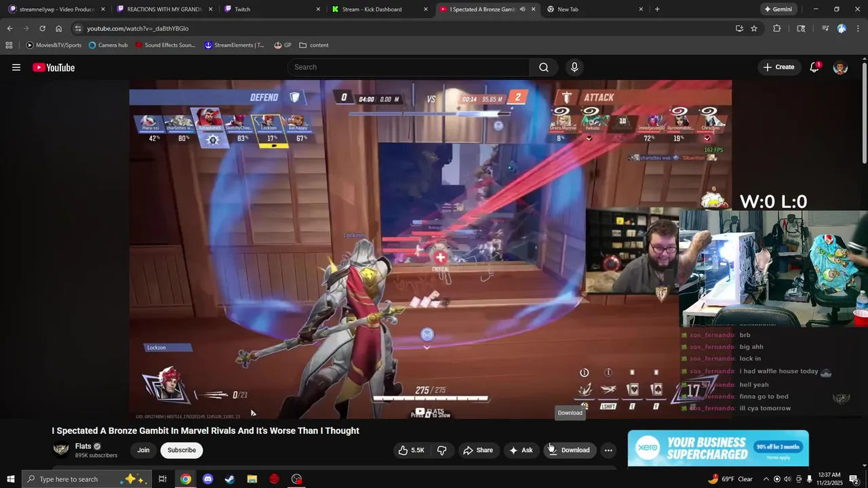Open Movies&TV/Sports bookmark
The image size is (868, 488).
tap(54, 45)
